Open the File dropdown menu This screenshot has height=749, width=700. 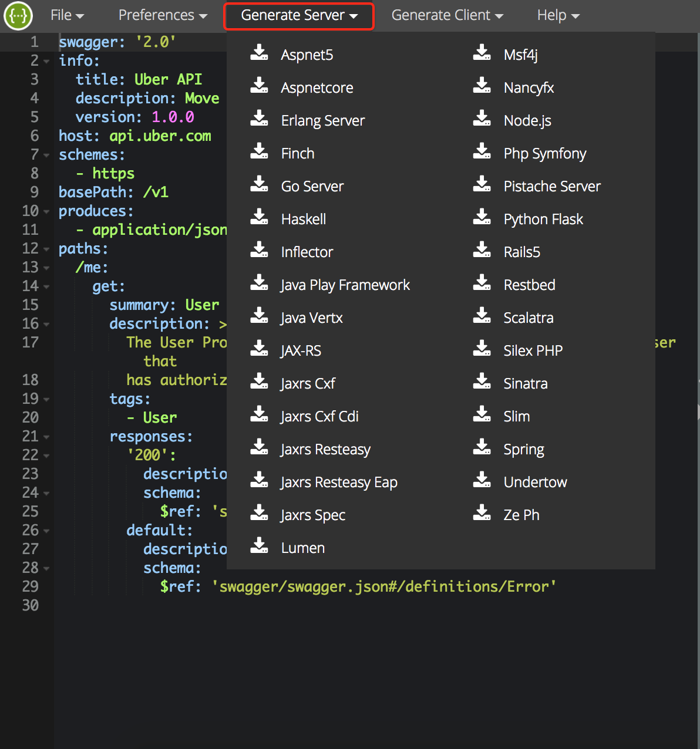(67, 15)
